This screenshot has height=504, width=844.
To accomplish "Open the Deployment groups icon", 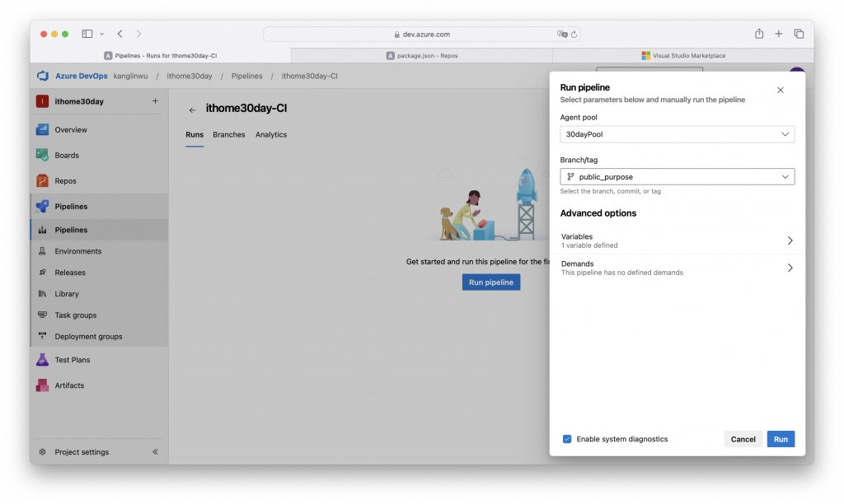I will [43, 336].
